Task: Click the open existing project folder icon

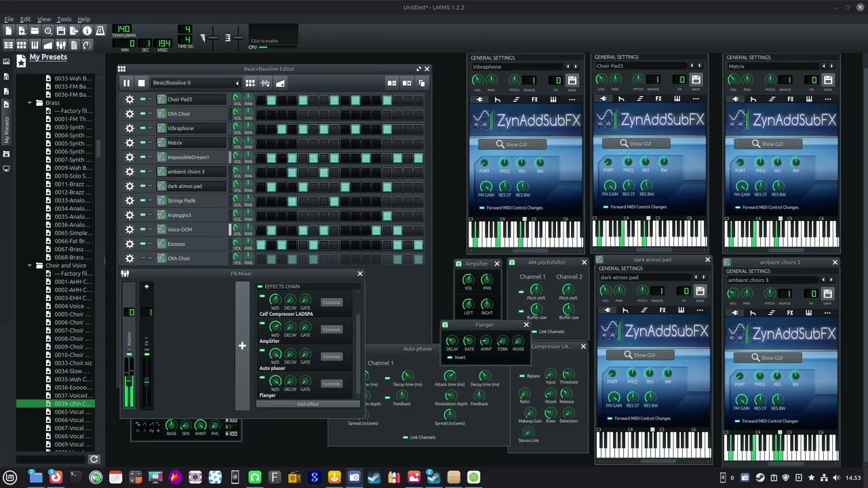Action: click(x=35, y=31)
